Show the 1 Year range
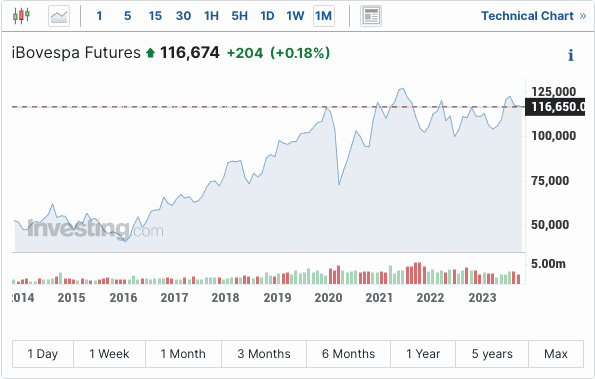The height and width of the screenshot is (379, 595). (x=423, y=354)
